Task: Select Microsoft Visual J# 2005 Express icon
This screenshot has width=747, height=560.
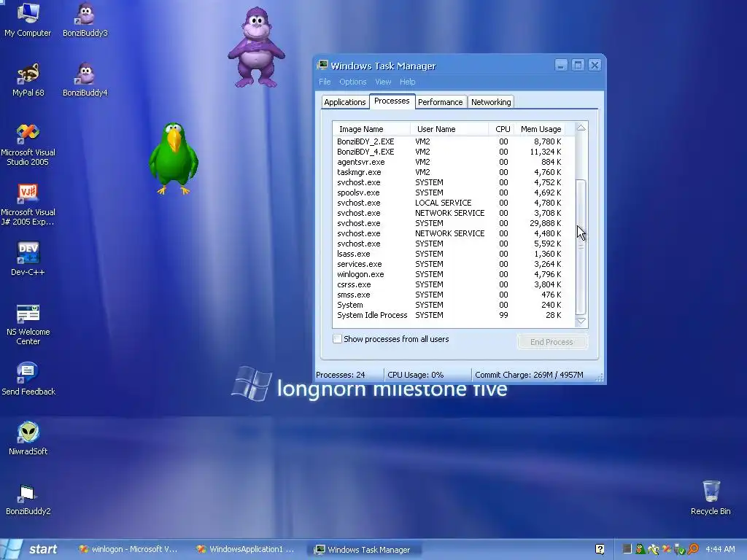Action: coord(28,204)
